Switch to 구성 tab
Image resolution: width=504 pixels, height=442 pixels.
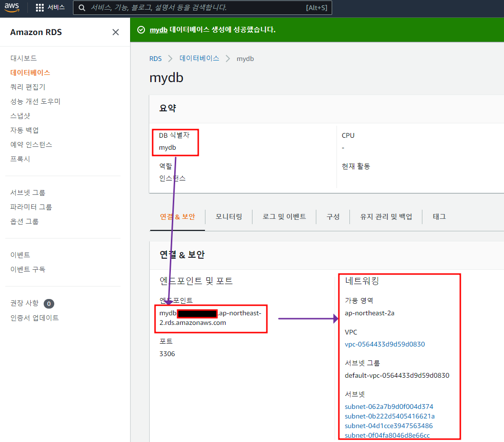click(x=333, y=217)
